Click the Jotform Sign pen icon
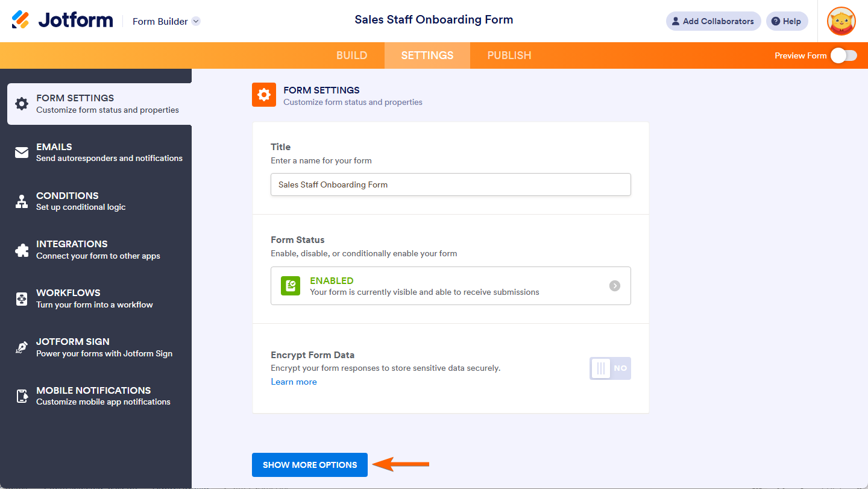This screenshot has width=868, height=489. pos(22,347)
